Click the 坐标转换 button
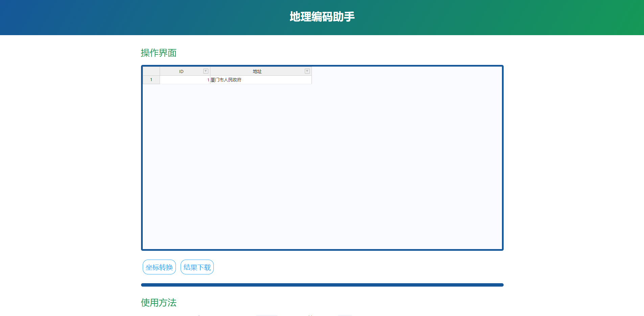 [159, 267]
